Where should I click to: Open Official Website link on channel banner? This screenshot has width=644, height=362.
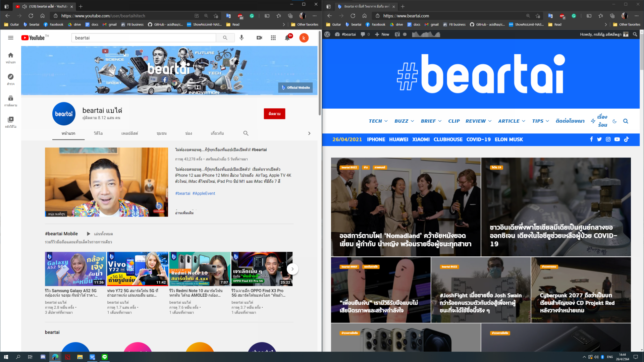coord(295,87)
